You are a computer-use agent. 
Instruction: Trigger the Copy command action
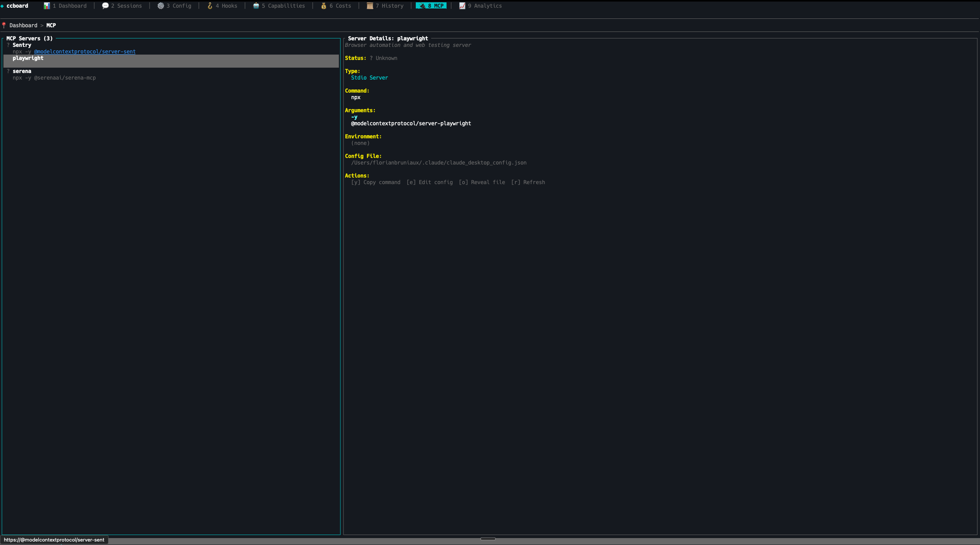coord(375,182)
